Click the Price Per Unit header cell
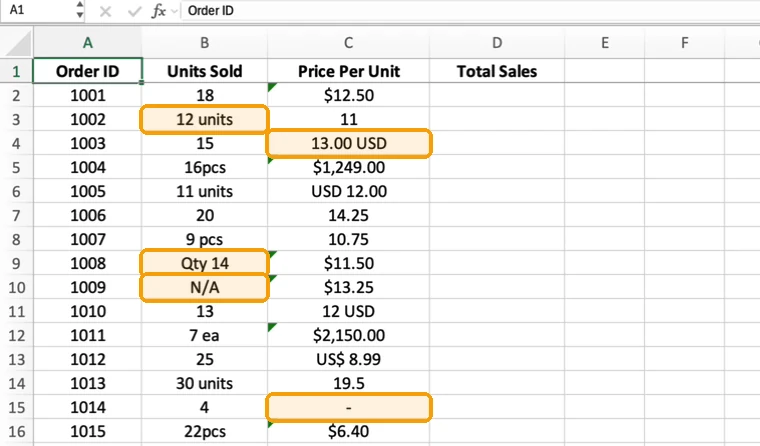 point(348,71)
